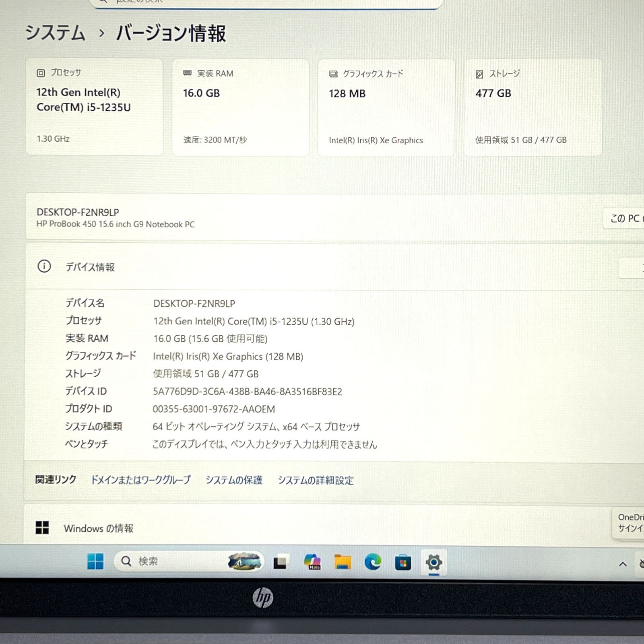The image size is (644, 644).
Task: Launch Microsoft Edge browser
Action: tap(373, 562)
